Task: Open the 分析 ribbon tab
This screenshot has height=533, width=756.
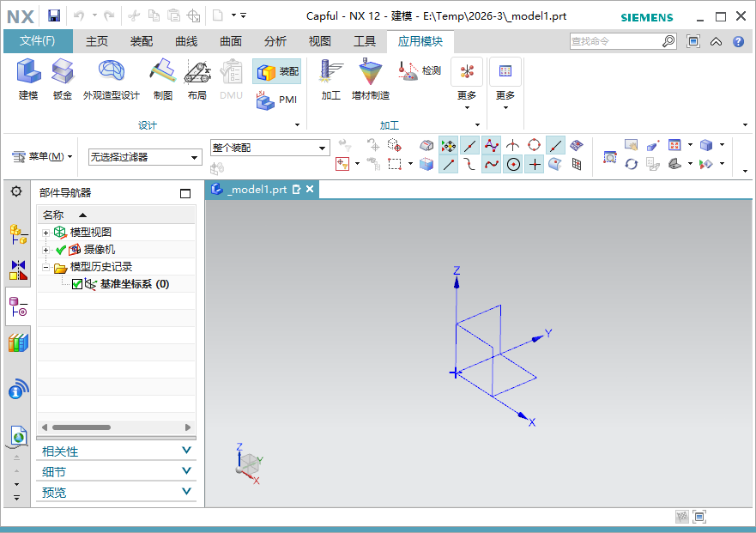Action: click(x=275, y=41)
